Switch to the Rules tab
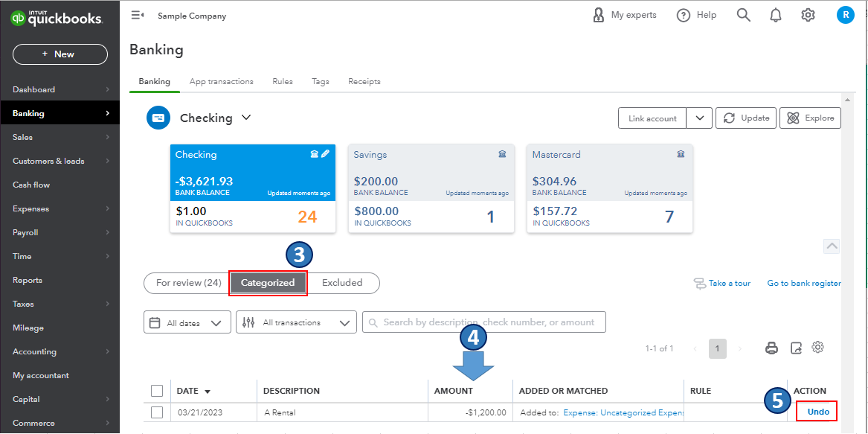 tap(282, 81)
